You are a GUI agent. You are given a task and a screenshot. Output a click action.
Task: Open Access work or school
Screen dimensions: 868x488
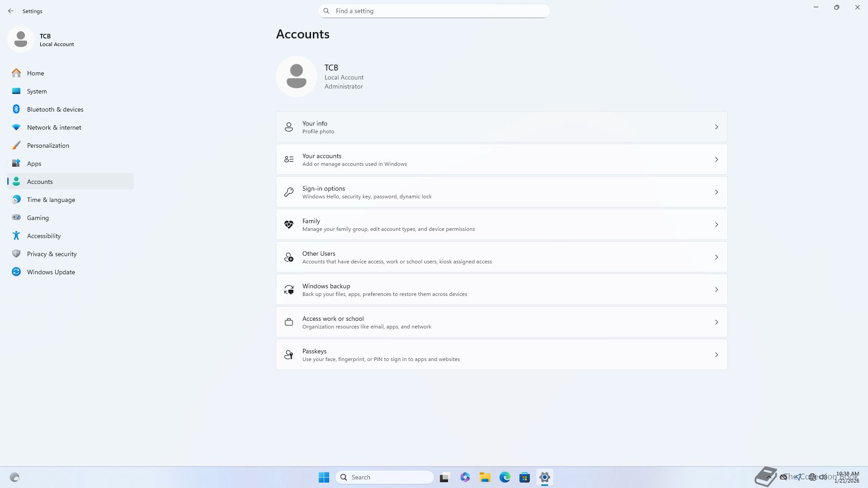501,322
